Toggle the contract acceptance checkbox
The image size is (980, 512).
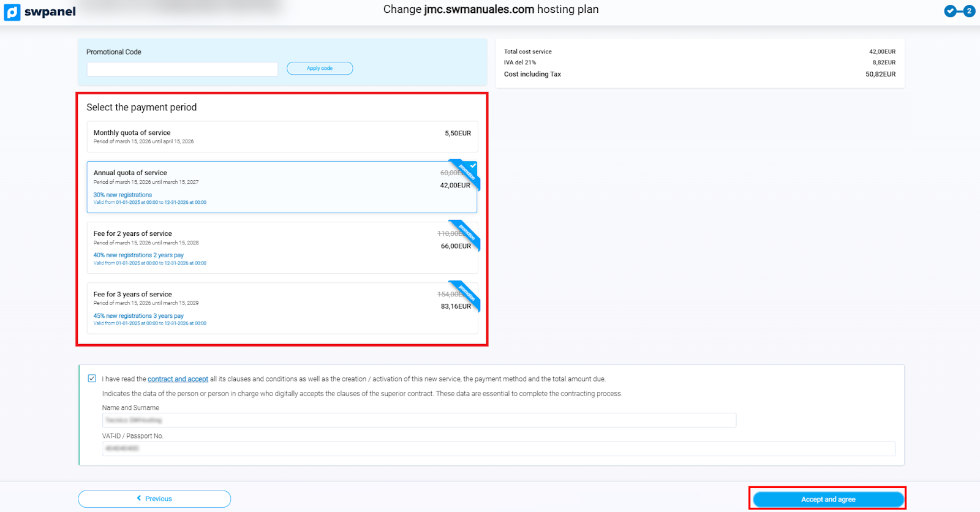point(92,378)
